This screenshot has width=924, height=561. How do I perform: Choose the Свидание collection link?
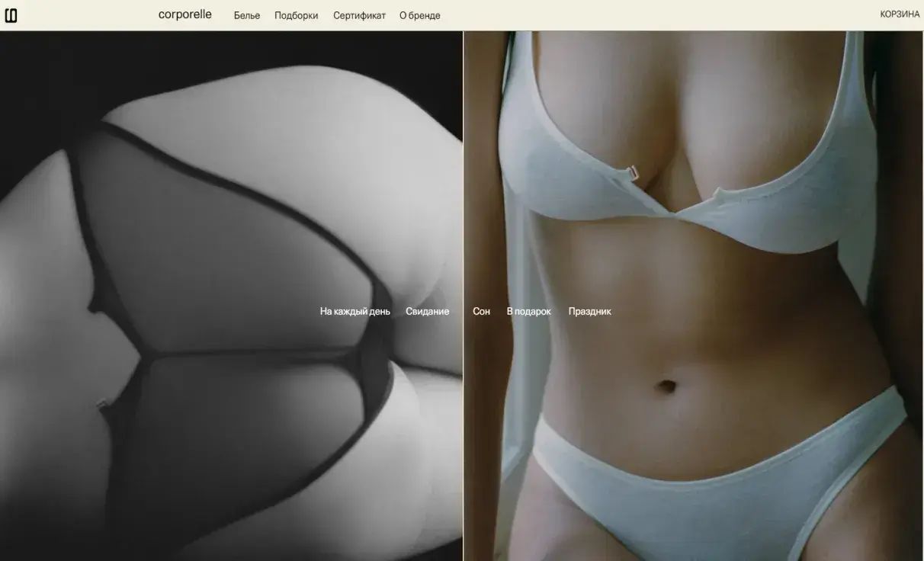427,311
